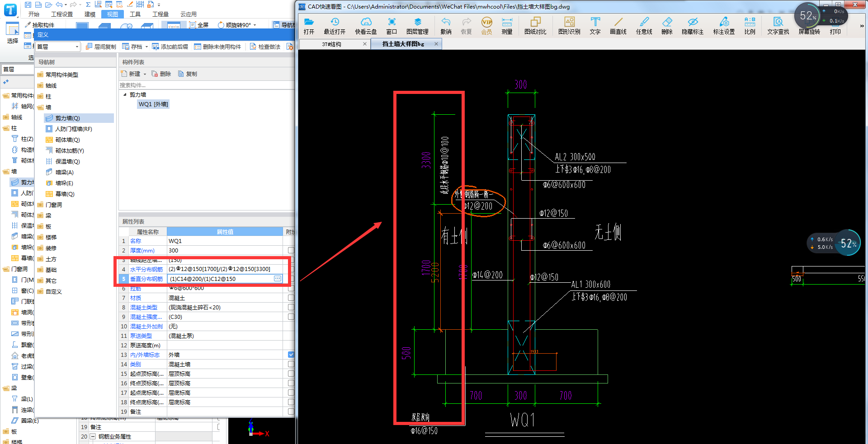
Task: Toggle the 厚度(mm) row checkbox
Action: (291, 250)
